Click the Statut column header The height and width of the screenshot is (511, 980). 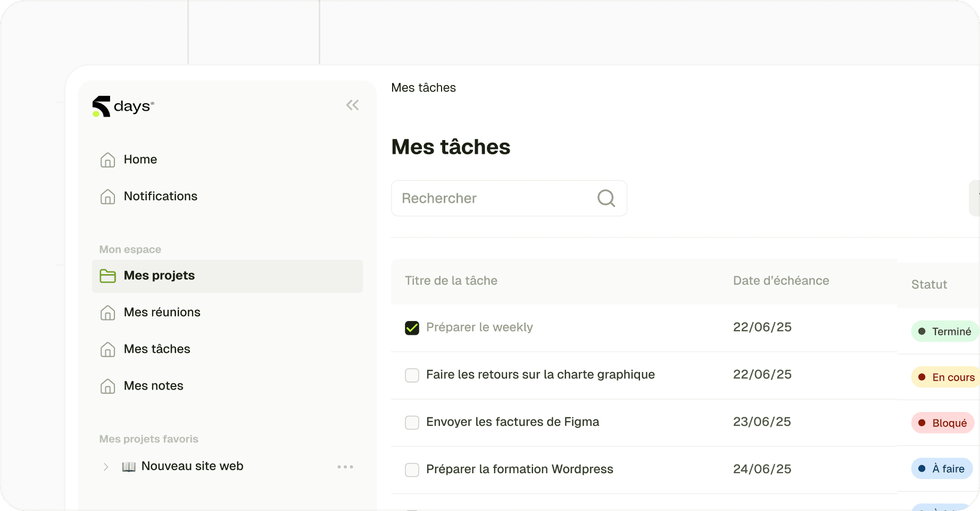point(929,285)
